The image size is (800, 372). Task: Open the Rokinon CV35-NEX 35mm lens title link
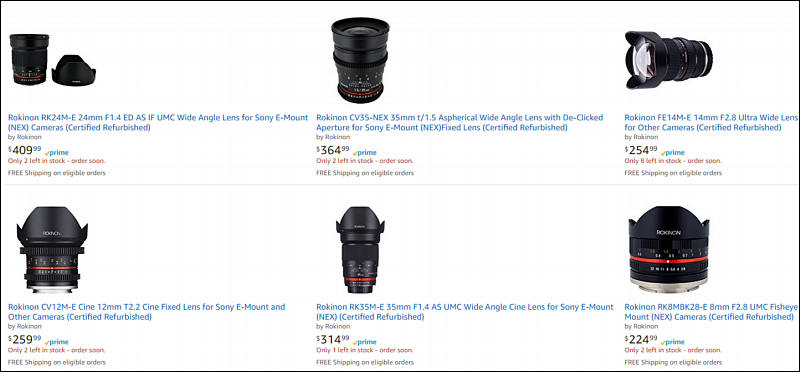coord(460,122)
